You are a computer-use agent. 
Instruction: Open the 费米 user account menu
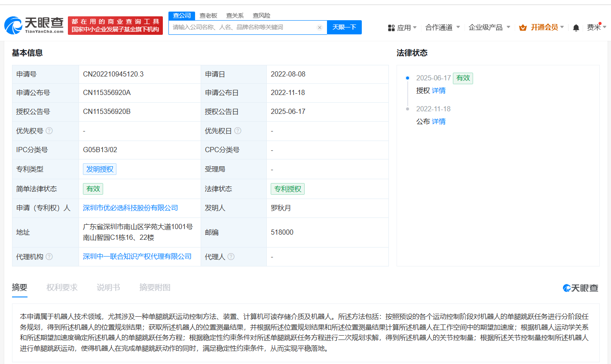click(596, 28)
